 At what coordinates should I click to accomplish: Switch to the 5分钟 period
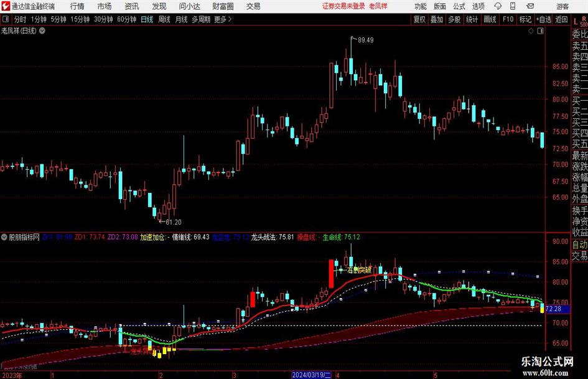tap(58, 19)
